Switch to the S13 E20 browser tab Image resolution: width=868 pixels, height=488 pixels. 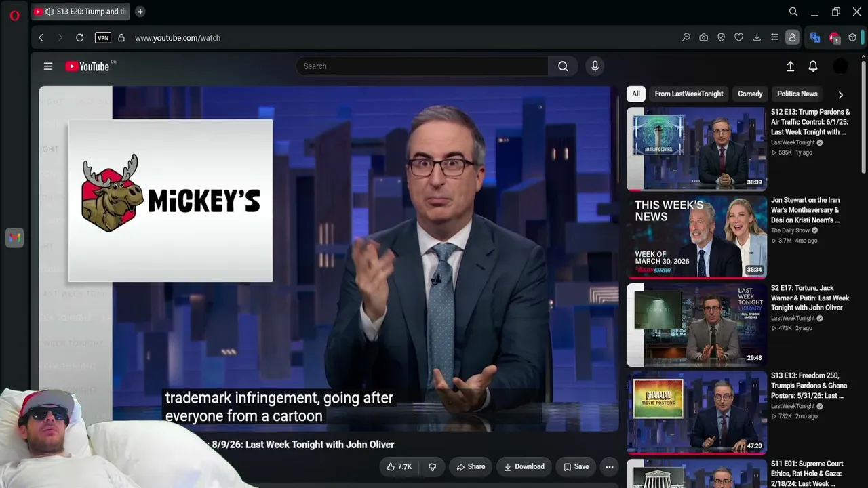pyautogui.click(x=80, y=12)
